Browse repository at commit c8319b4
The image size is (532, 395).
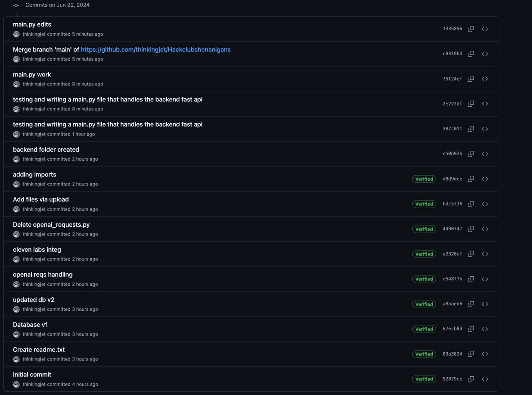pyautogui.click(x=485, y=54)
